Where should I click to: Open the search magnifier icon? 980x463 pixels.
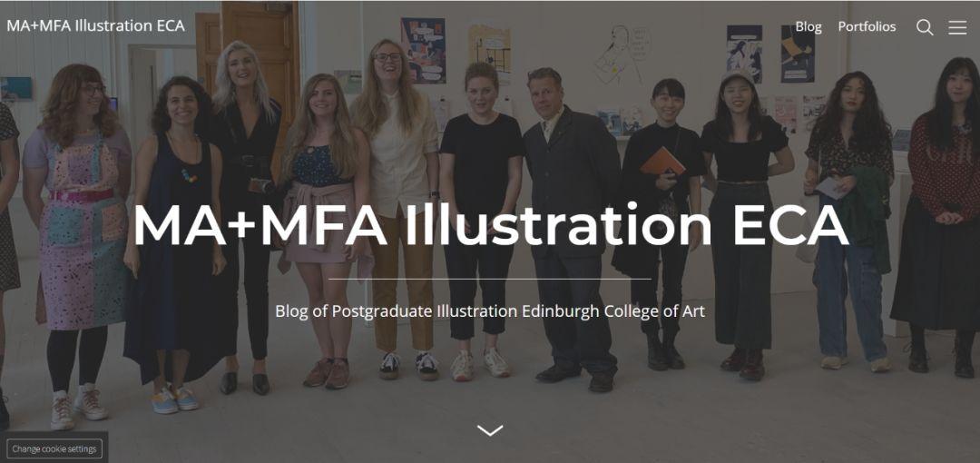click(925, 27)
